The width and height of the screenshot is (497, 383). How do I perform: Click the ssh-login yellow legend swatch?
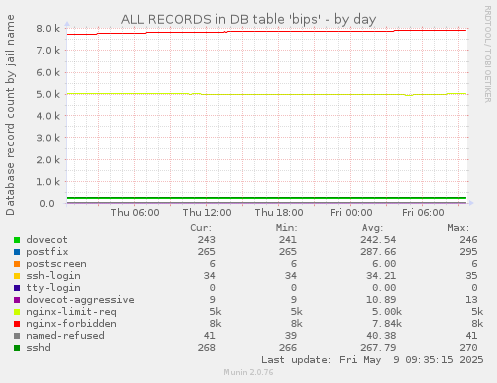tap(17, 276)
